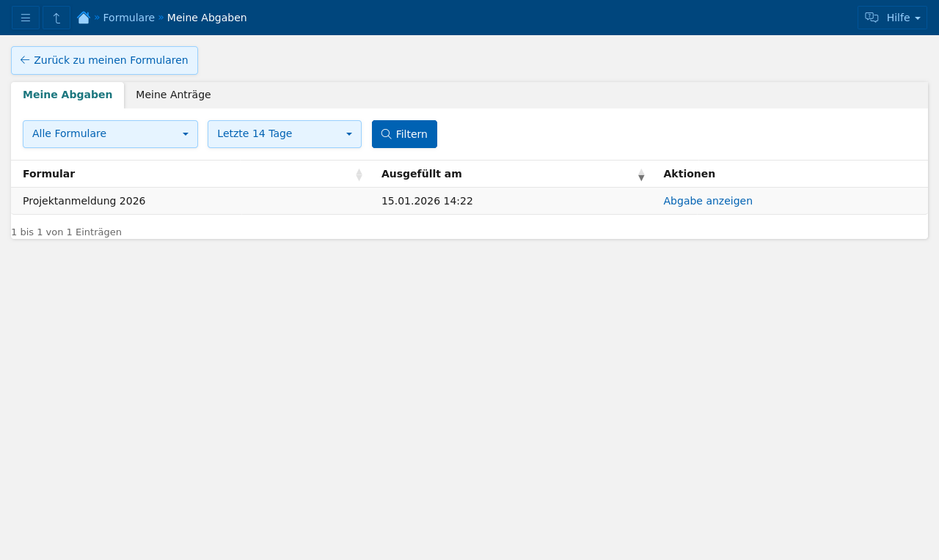This screenshot has height=560, width=939.
Task: Open the Formulare breadcrumb link
Action: pos(128,18)
